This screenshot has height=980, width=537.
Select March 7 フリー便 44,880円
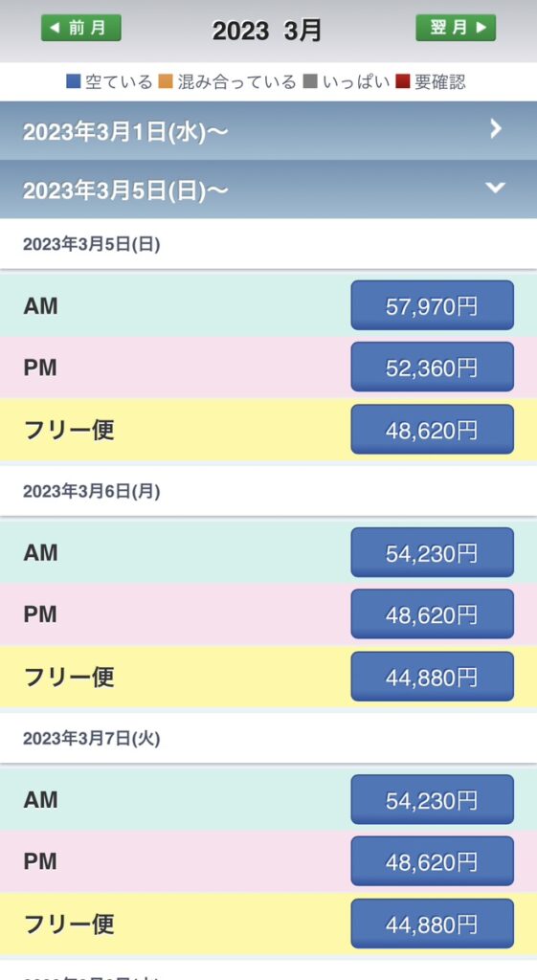[432, 924]
